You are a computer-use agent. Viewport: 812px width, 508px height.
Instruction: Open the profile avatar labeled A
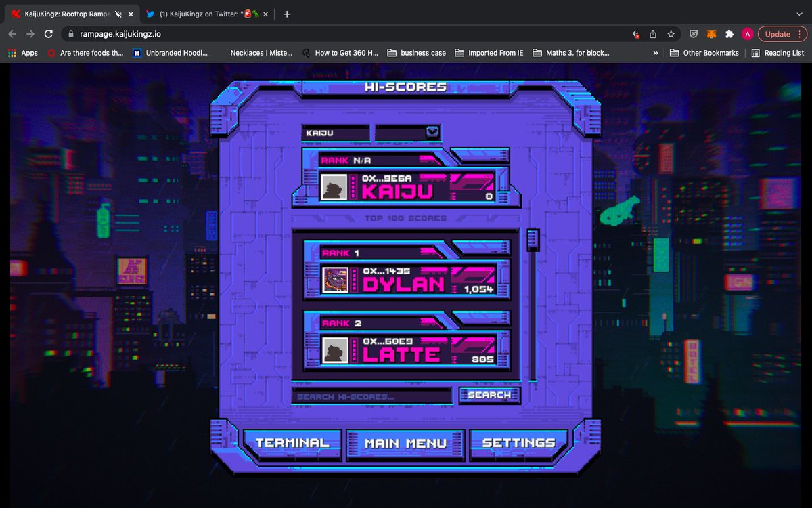[x=747, y=34]
